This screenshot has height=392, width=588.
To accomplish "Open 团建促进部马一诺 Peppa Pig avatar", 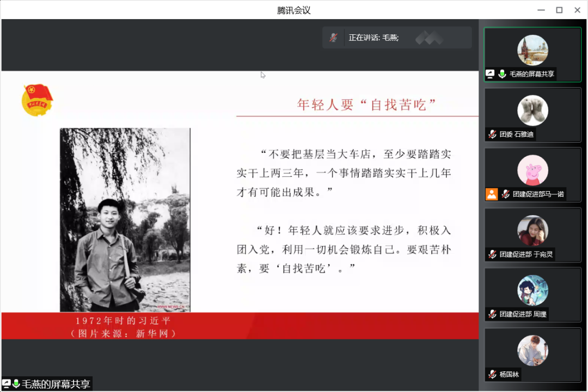I will tap(532, 170).
